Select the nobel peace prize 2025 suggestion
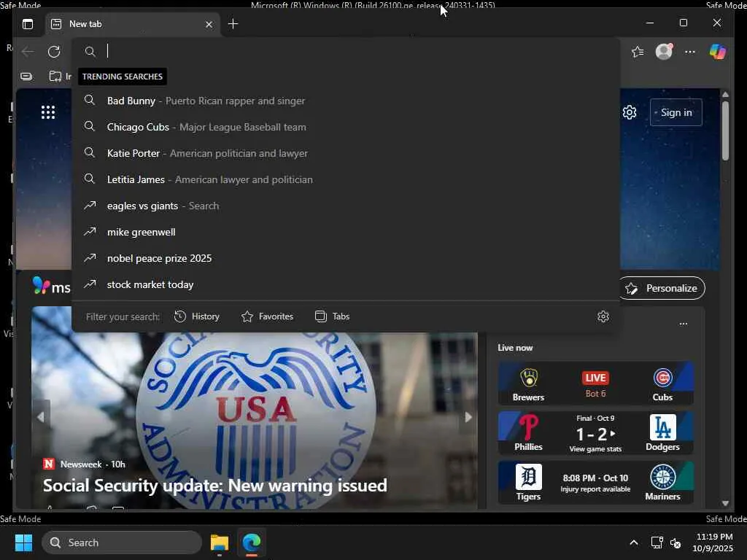The height and width of the screenshot is (560, 747). coord(346,258)
